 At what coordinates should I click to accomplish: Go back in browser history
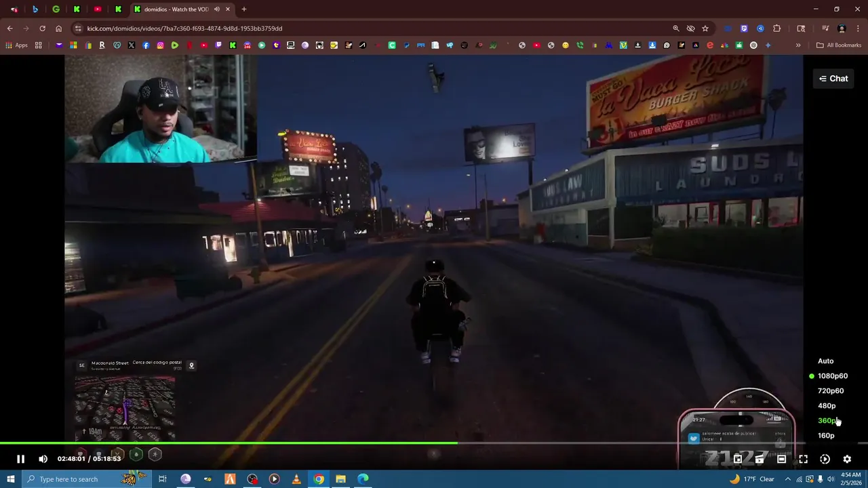[9, 28]
